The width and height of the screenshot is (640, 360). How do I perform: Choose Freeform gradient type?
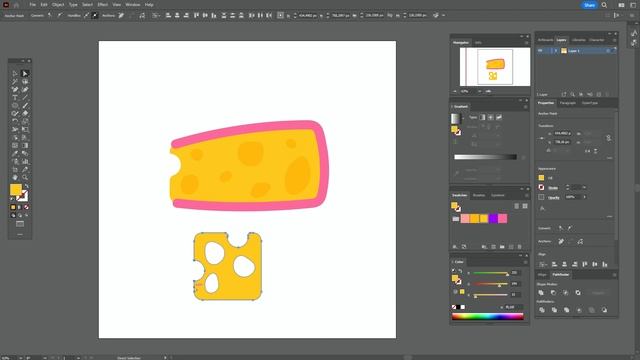click(x=499, y=117)
